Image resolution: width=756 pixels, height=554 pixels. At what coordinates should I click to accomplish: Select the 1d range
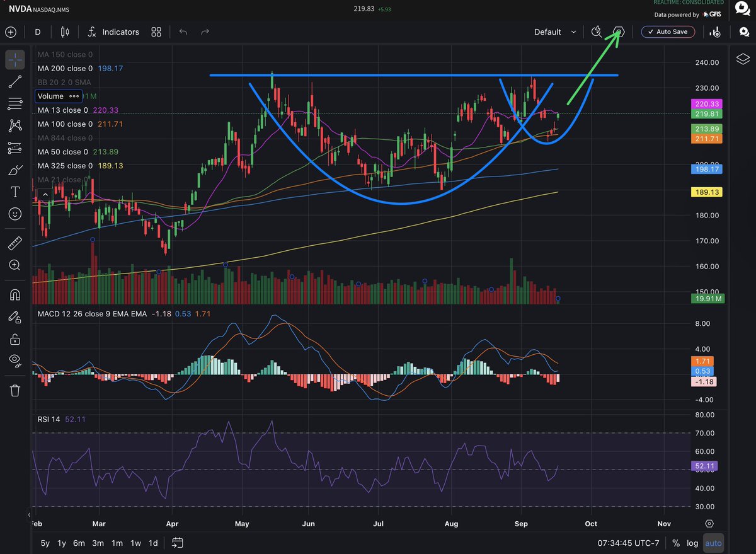(152, 543)
